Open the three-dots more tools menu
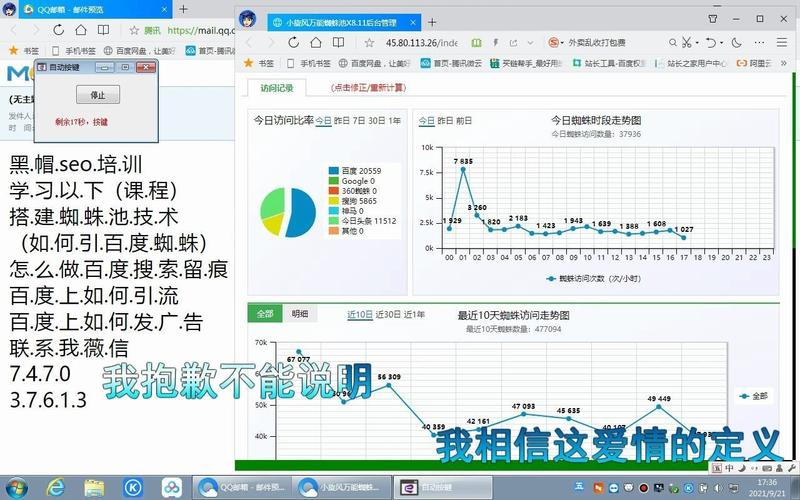The height and width of the screenshot is (500, 800). click(x=759, y=43)
